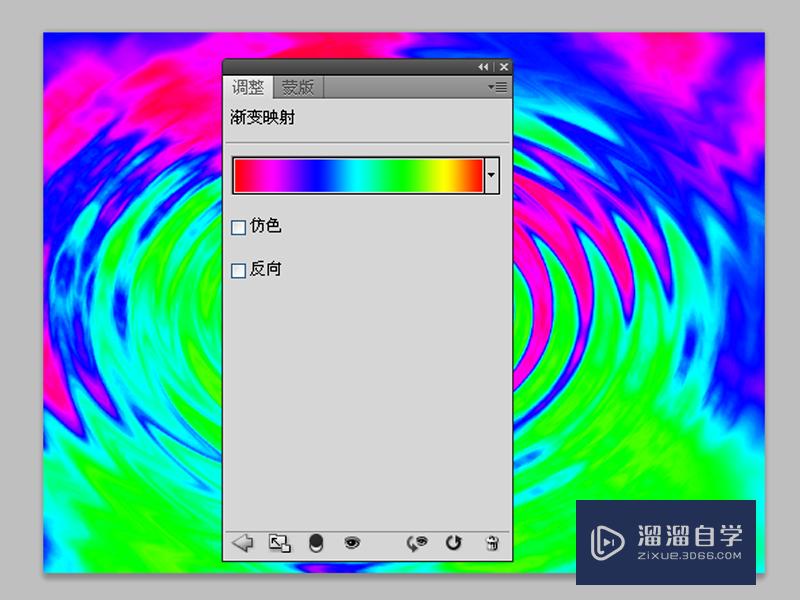The width and height of the screenshot is (800, 600).
Task: Collapse panel with double-arrow icon
Action: [483, 67]
